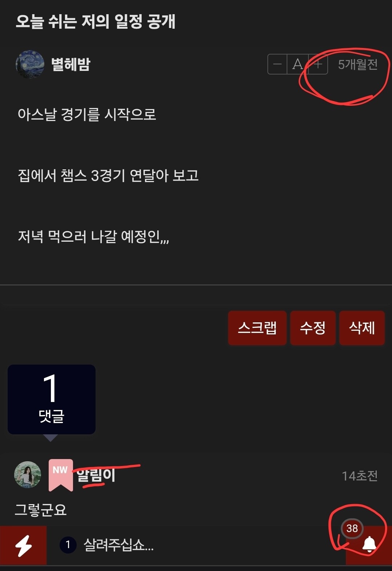Tap the 14초전 comment timestamp
Viewport: 392px width, 571px height.
(x=360, y=476)
